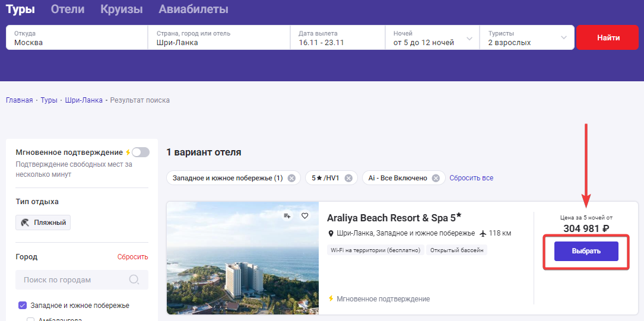Click the red Найти button
Image resolution: width=644 pixels, height=321 pixels.
click(x=608, y=38)
